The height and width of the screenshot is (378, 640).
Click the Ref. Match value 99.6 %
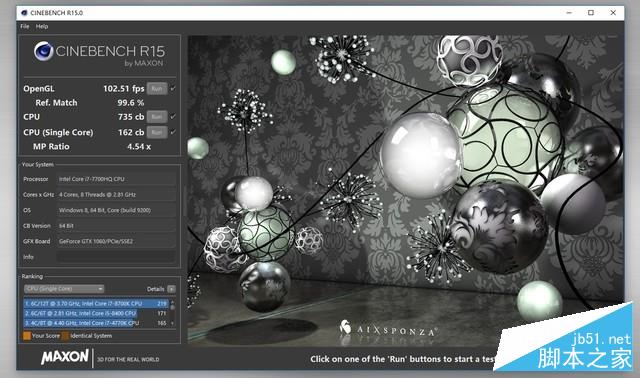tap(131, 103)
